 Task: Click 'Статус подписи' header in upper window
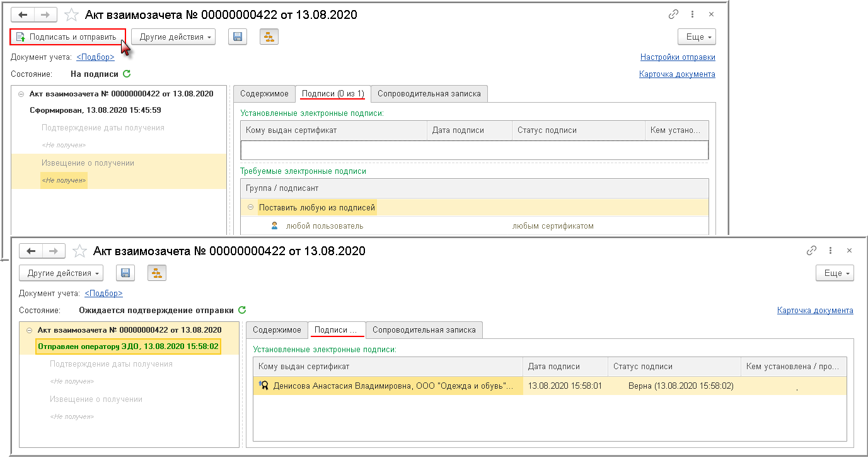[579, 130]
